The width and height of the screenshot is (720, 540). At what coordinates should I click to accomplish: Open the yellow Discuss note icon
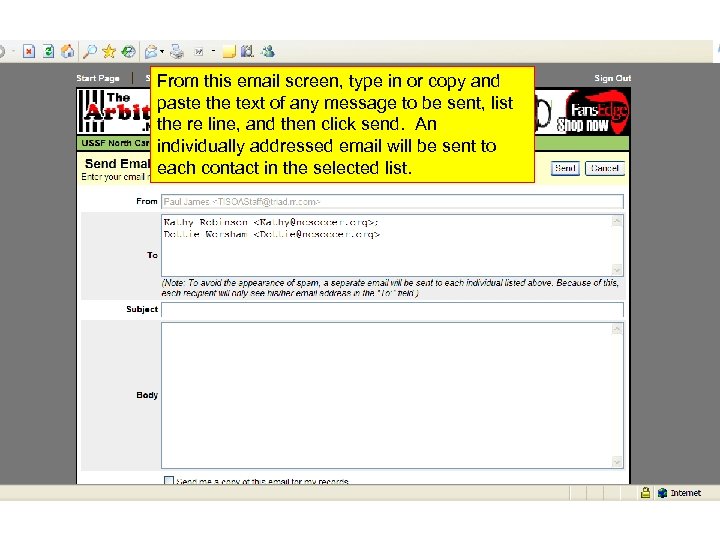229,51
